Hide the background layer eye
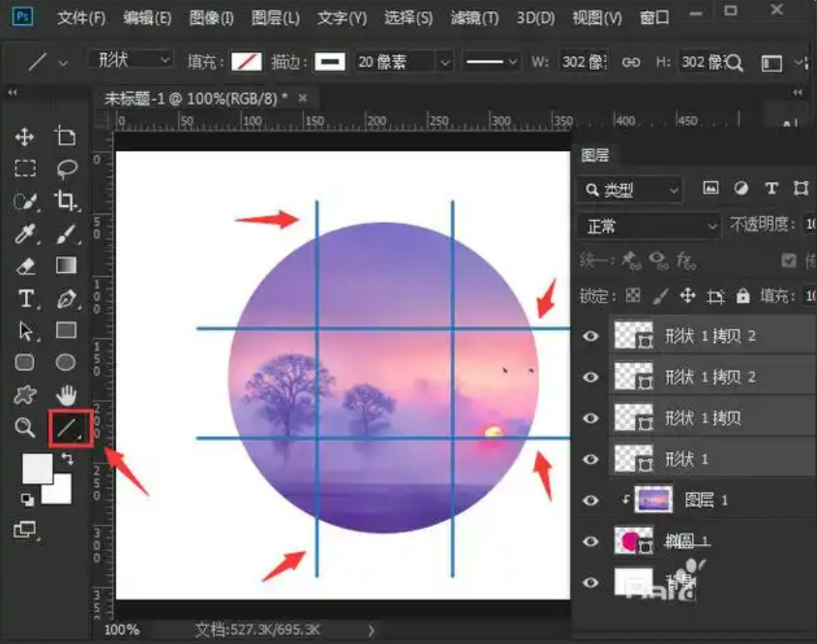 tap(591, 582)
